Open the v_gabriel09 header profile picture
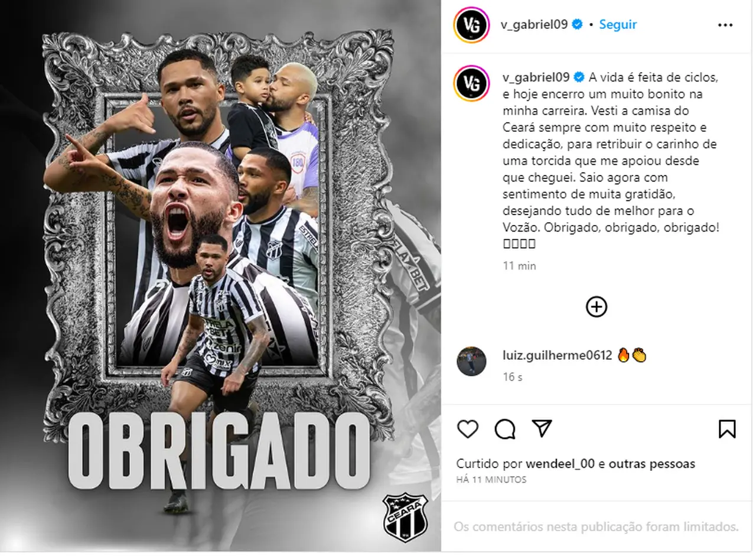The height and width of the screenshot is (556, 756). 471,25
